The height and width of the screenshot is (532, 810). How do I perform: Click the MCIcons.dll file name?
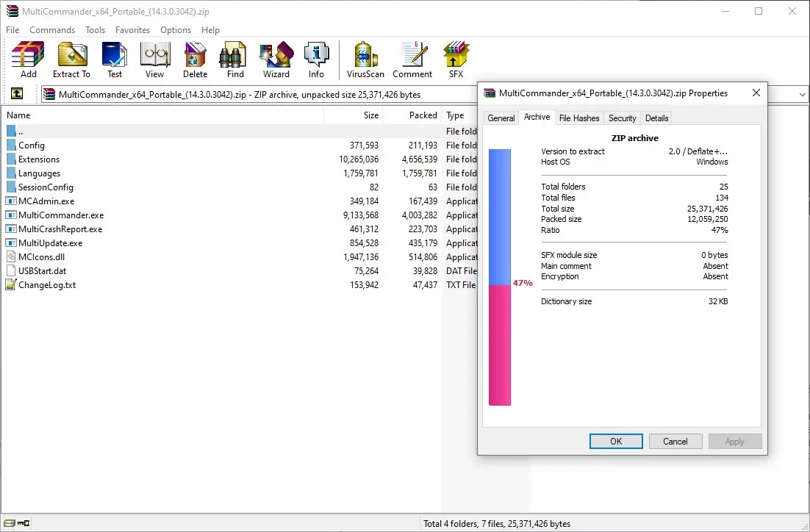[41, 256]
